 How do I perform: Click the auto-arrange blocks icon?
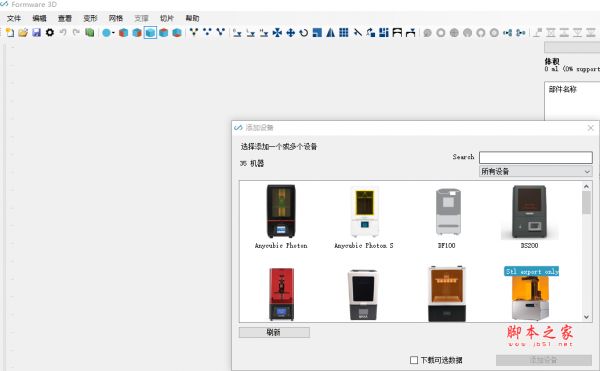point(384,33)
